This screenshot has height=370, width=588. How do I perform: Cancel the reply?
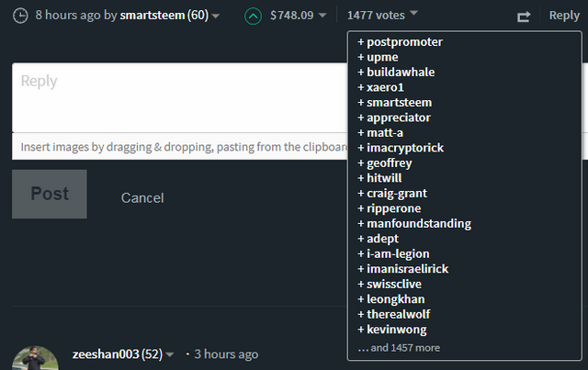(x=142, y=197)
